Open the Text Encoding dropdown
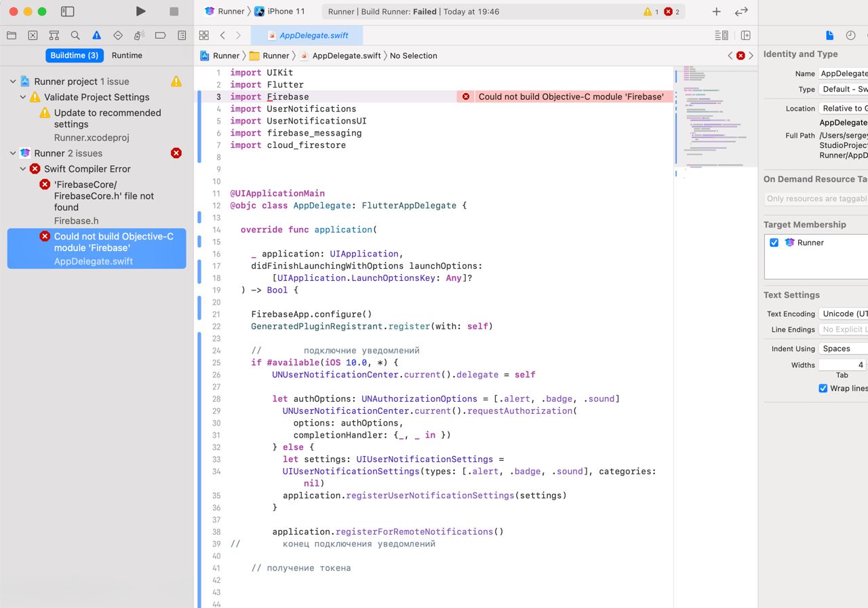This screenshot has height=608, width=868. pyautogui.click(x=843, y=313)
